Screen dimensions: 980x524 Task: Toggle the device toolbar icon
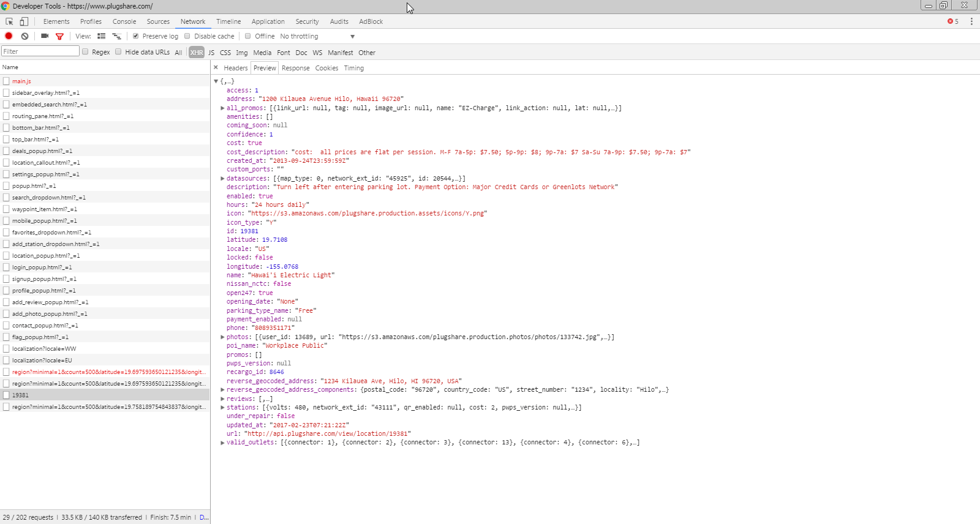pyautogui.click(x=24, y=21)
